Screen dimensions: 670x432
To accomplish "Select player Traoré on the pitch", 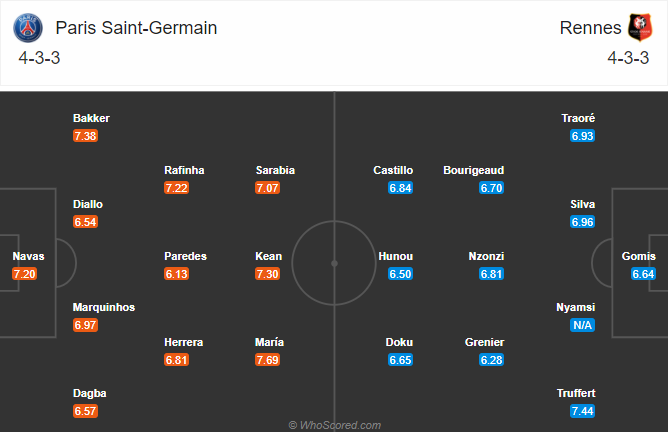I will tap(578, 118).
